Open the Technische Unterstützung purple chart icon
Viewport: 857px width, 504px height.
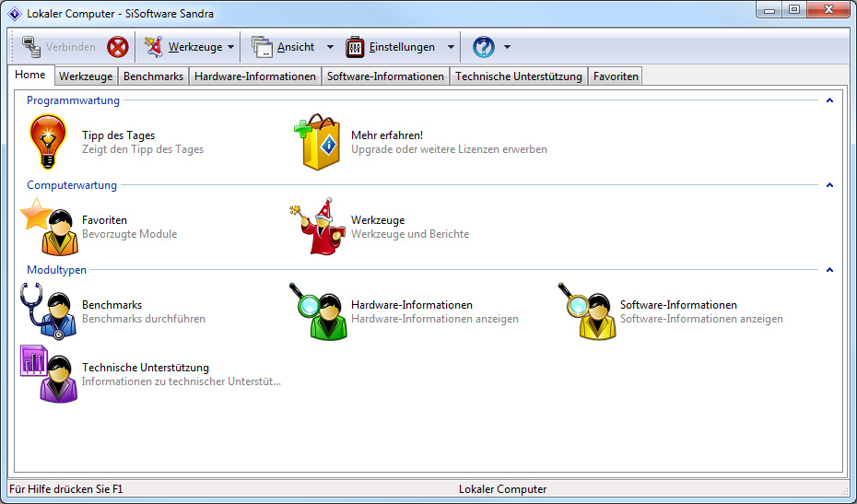49,374
